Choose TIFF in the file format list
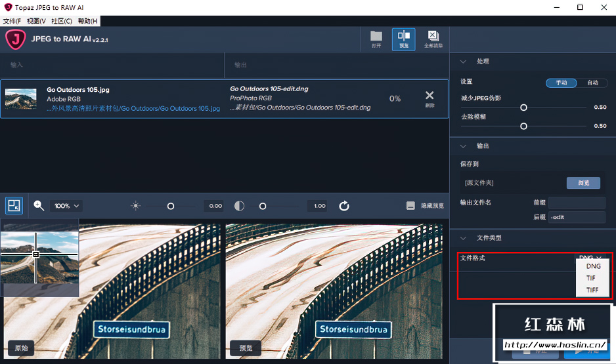This screenshot has width=616, height=364. click(592, 291)
